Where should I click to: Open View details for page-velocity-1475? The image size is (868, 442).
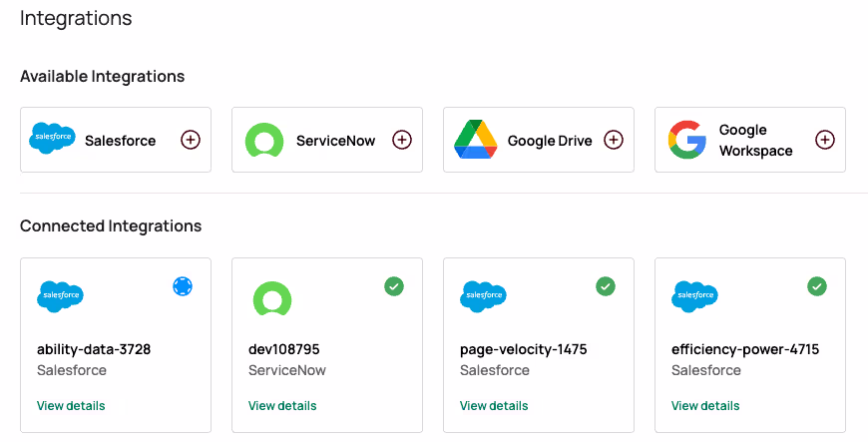[494, 405]
